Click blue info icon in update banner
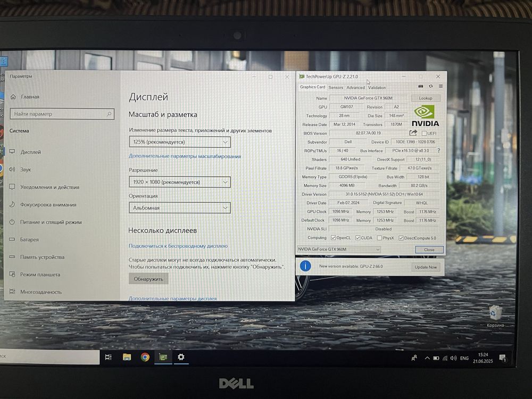This screenshot has width=532, height=399. (305, 266)
